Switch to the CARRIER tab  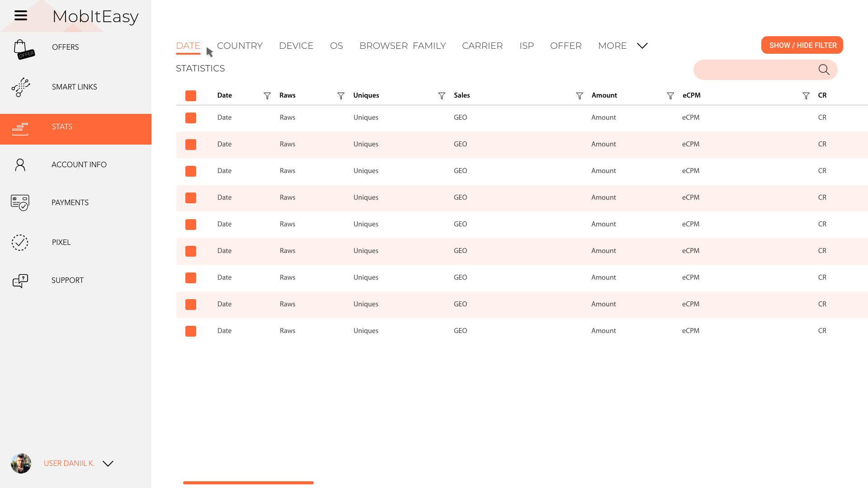pos(482,46)
